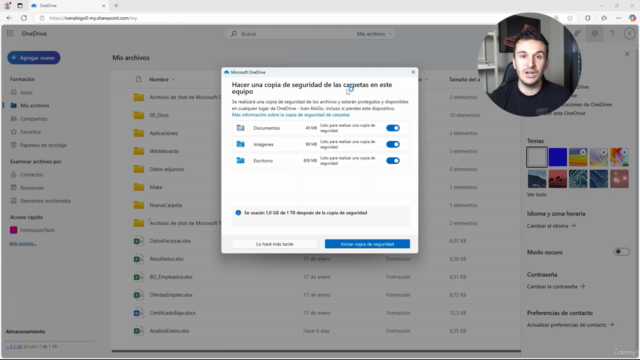Select Mis archivos in sidebar

(x=35, y=106)
